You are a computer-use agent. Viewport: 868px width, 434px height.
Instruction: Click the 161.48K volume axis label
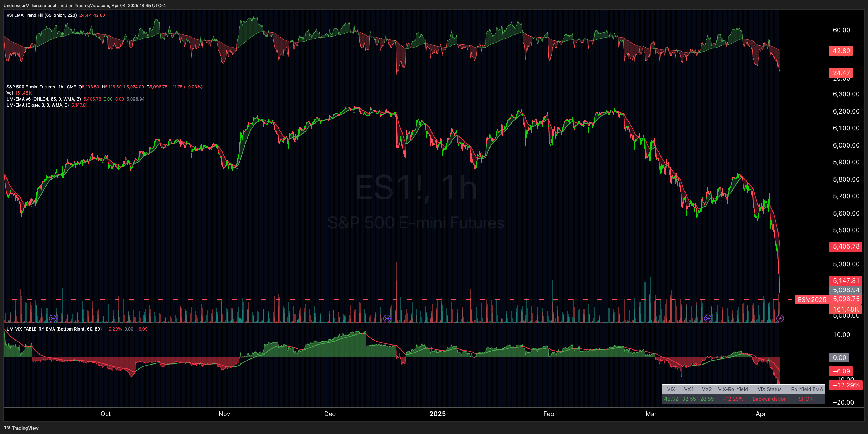[846, 309]
